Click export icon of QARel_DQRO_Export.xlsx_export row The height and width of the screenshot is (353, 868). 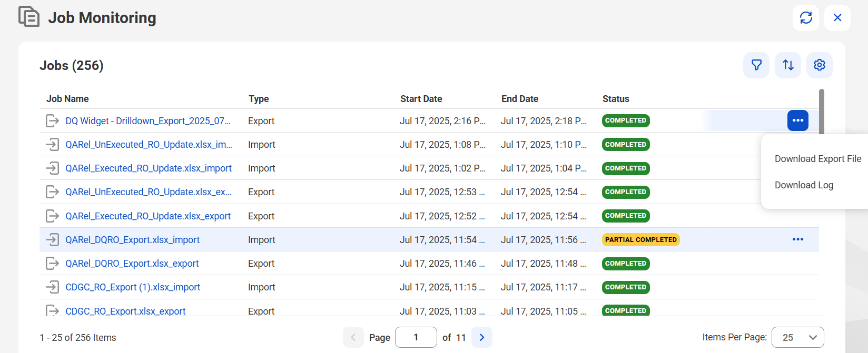52,263
